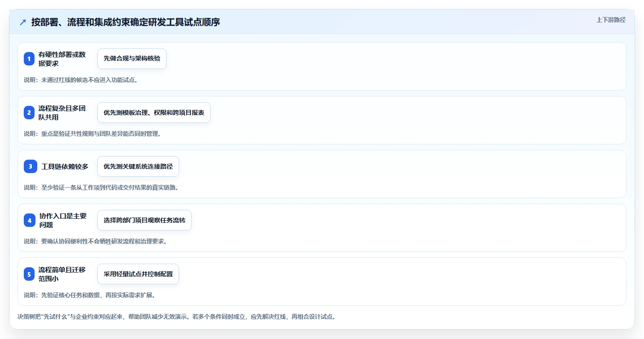Screen dimensions: 644x339
Task: Click step number 4 badge
Action: (x=29, y=220)
